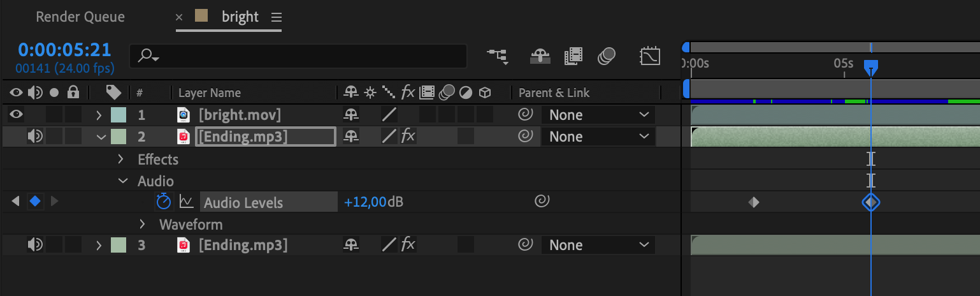Enable the Motion Blur switch
This screenshot has height=296, width=980.
click(x=606, y=57)
